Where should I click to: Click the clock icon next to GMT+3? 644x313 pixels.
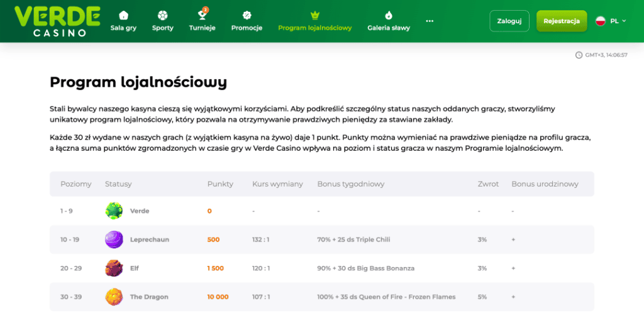coord(579,55)
